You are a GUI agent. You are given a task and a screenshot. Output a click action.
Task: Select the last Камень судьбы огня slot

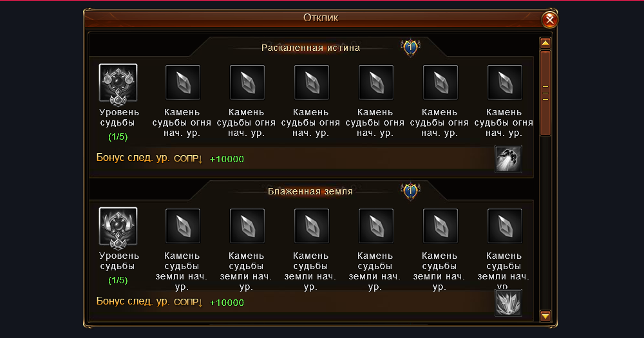tap(504, 83)
